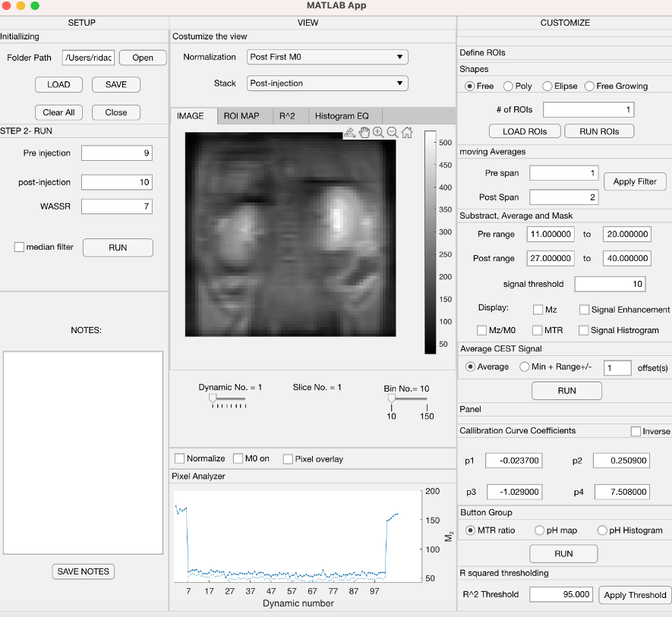Select Average CEST signal mode
This screenshot has width=672, height=617.
[x=470, y=367]
